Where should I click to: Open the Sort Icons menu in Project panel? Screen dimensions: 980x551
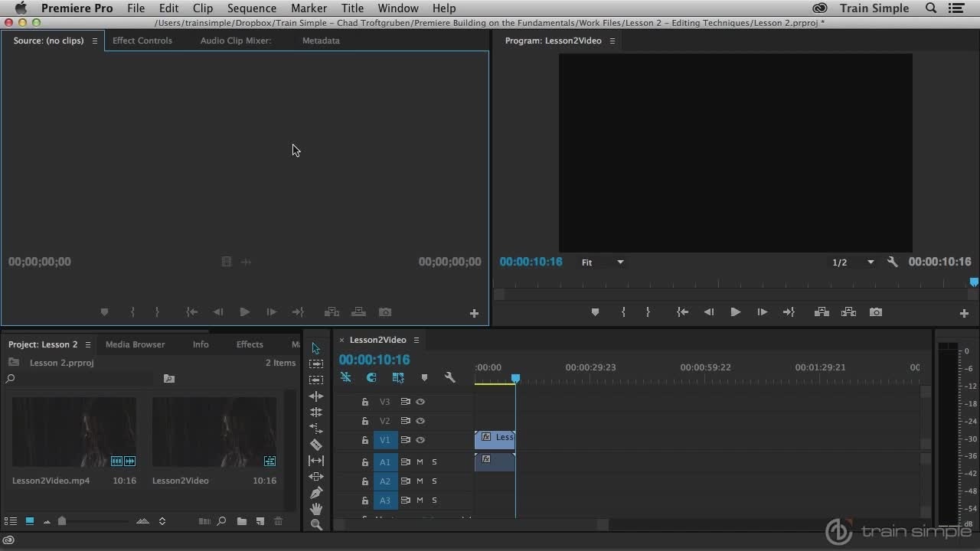click(x=162, y=521)
